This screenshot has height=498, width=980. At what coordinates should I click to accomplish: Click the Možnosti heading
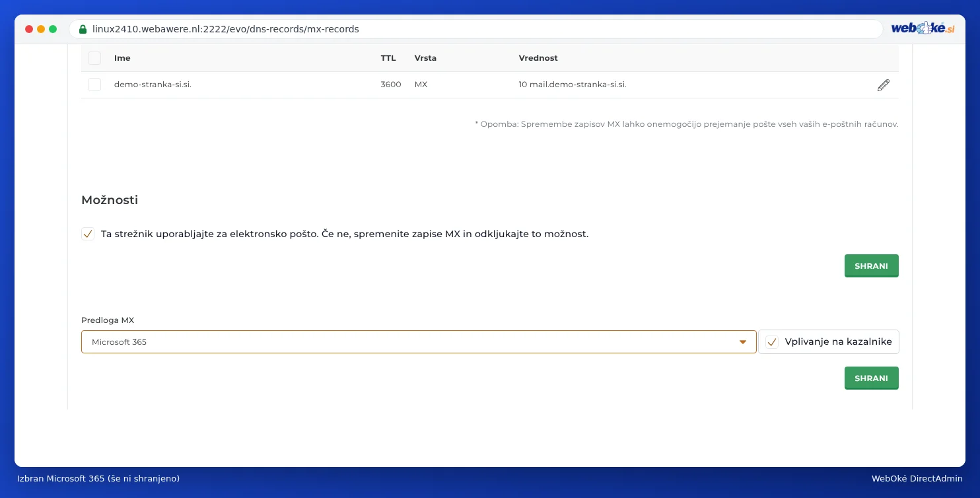pyautogui.click(x=110, y=200)
